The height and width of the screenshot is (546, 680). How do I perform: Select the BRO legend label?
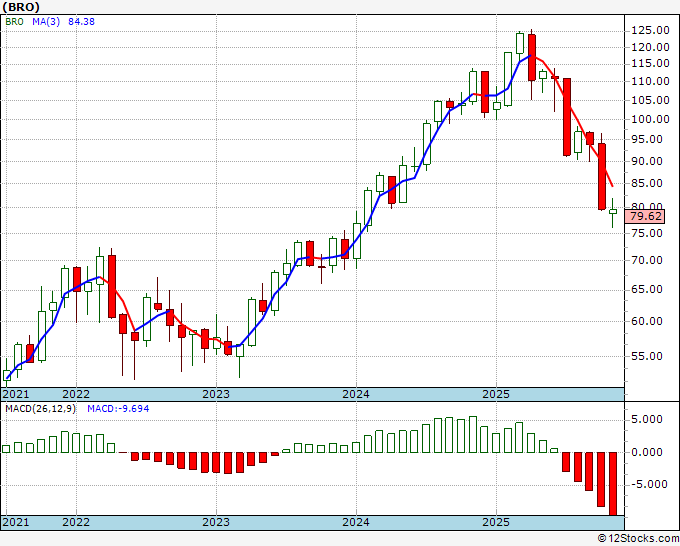click(x=14, y=22)
